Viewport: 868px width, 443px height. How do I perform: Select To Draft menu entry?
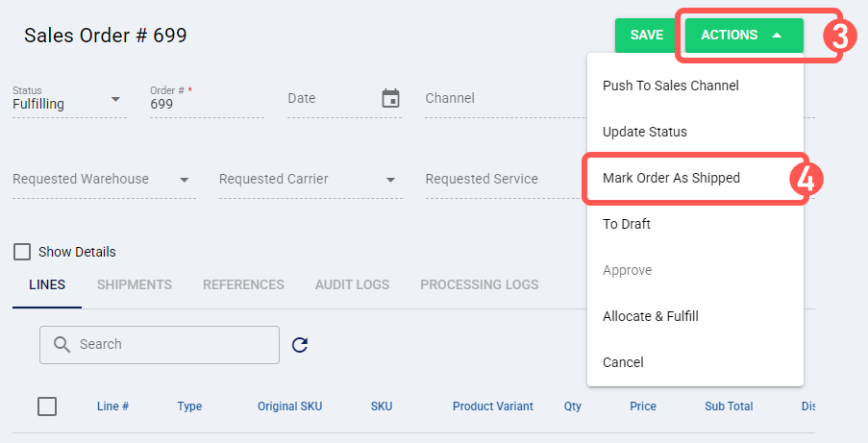(695, 224)
